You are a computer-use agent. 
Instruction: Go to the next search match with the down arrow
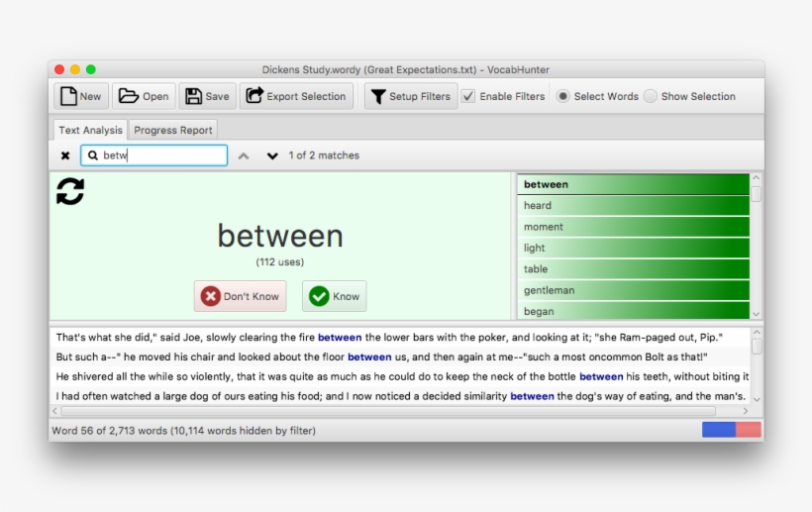point(272,155)
